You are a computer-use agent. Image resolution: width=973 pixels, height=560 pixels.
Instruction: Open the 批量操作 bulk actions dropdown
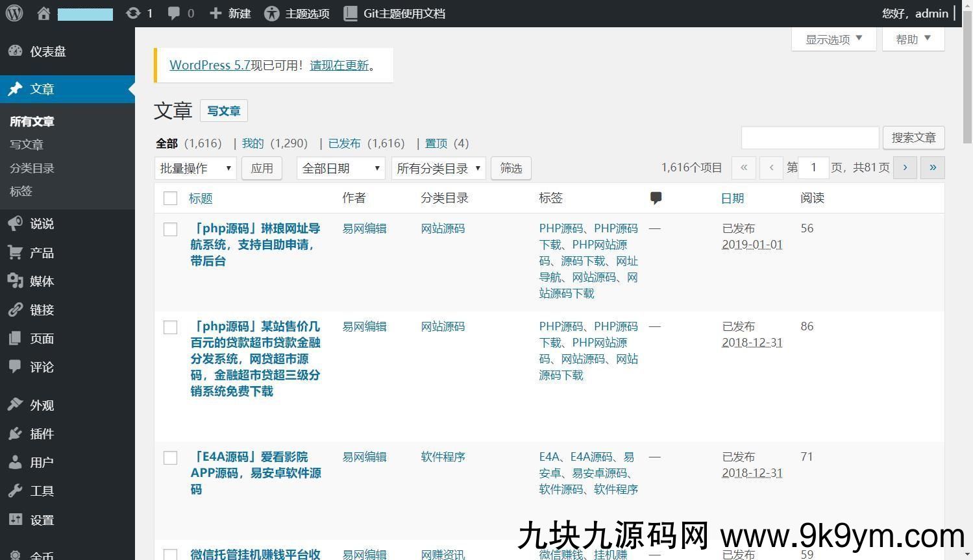195,168
